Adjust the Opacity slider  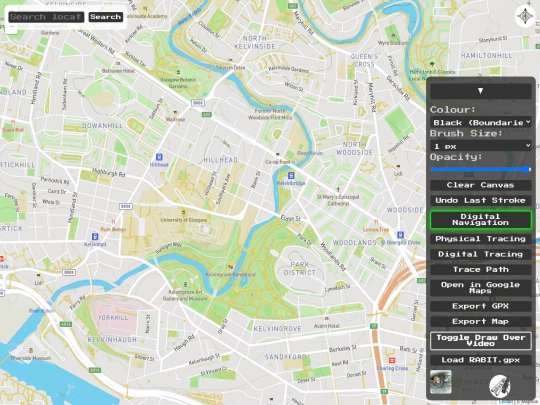(x=480, y=169)
